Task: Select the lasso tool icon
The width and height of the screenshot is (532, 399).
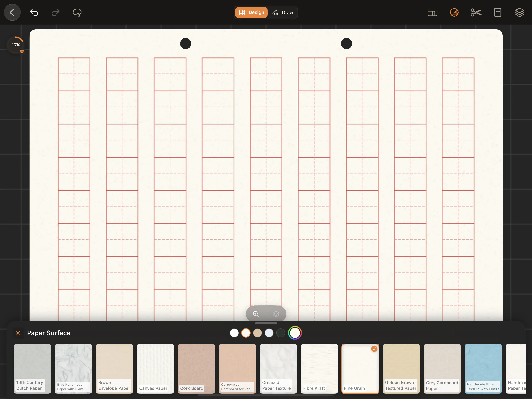Action: pos(77,12)
